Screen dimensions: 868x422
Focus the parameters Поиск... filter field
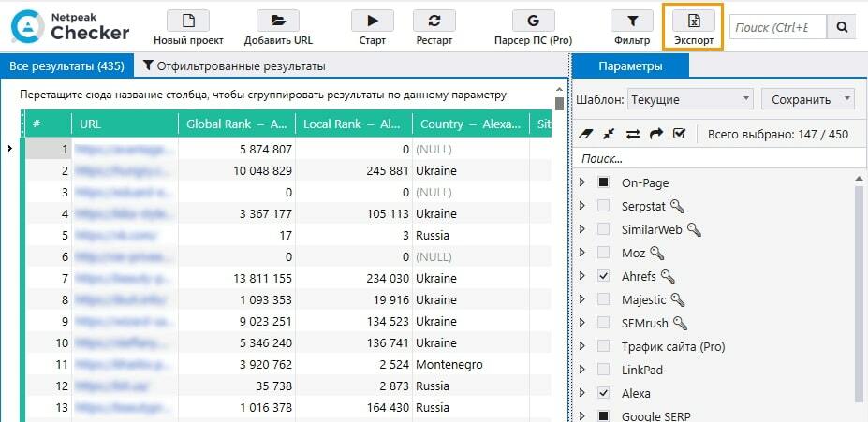point(718,159)
